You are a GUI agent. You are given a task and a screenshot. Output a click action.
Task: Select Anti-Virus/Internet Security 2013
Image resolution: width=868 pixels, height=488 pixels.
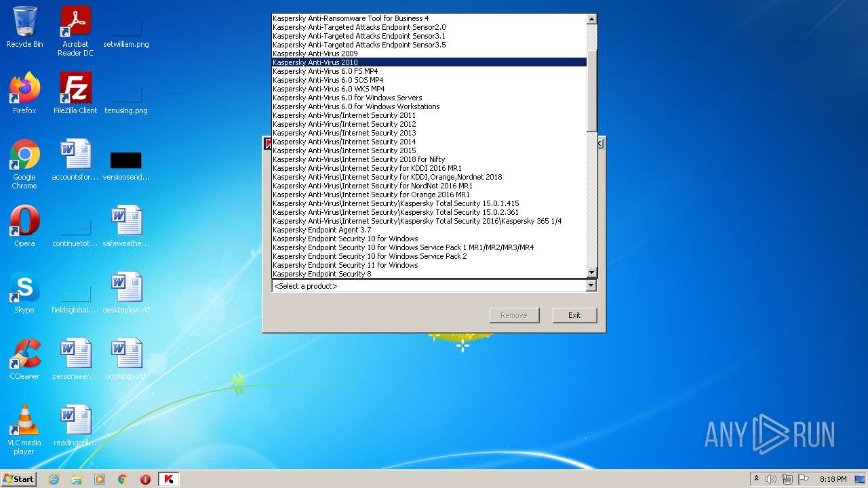429,133
